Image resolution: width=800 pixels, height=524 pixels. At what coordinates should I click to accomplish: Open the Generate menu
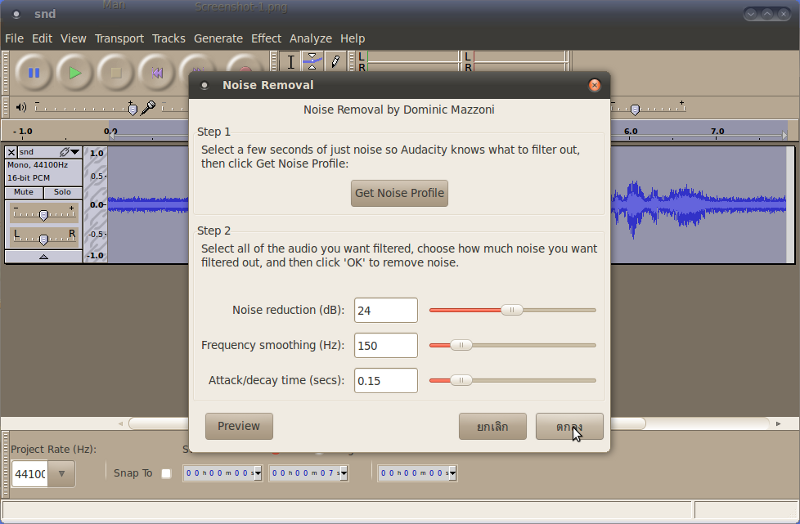click(x=218, y=39)
